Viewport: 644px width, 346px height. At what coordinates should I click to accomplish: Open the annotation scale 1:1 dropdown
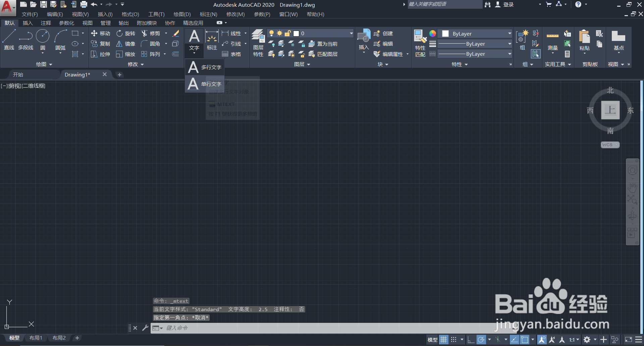click(x=574, y=340)
